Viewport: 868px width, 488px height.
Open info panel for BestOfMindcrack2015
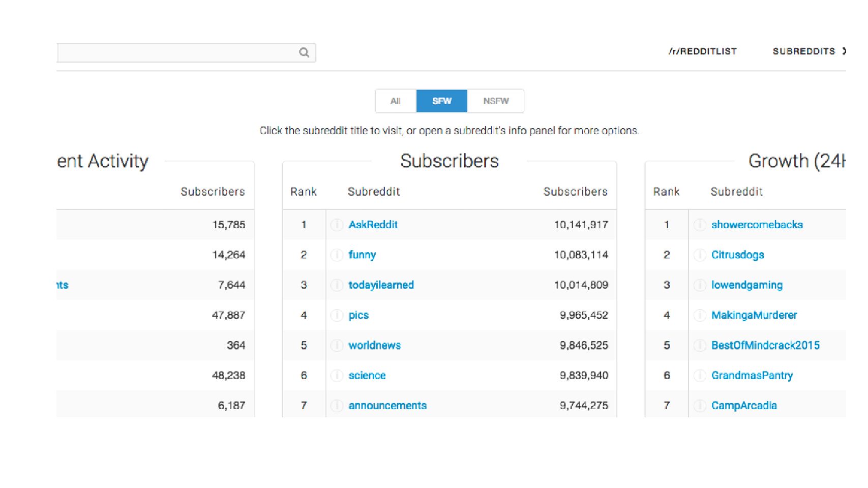[700, 345]
